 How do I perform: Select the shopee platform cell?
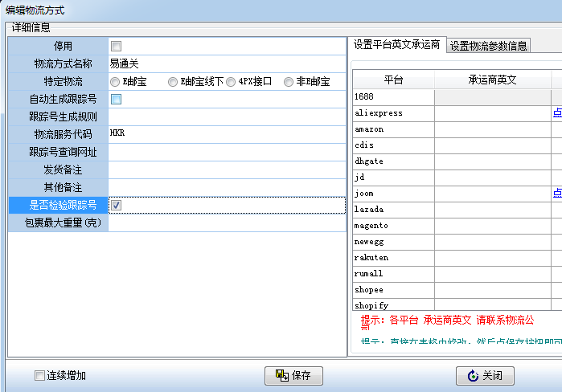(x=393, y=290)
